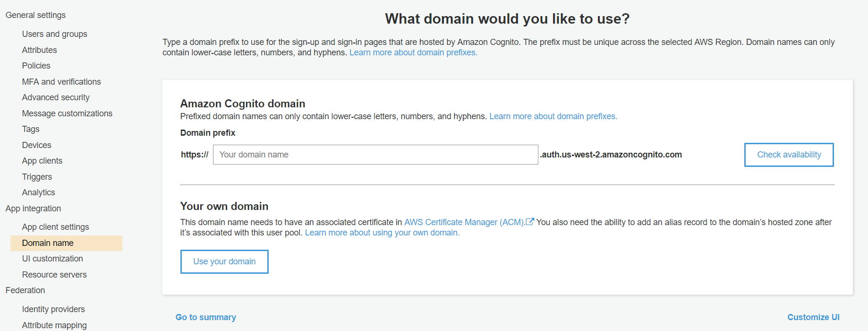Go to the Policies page

(36, 66)
